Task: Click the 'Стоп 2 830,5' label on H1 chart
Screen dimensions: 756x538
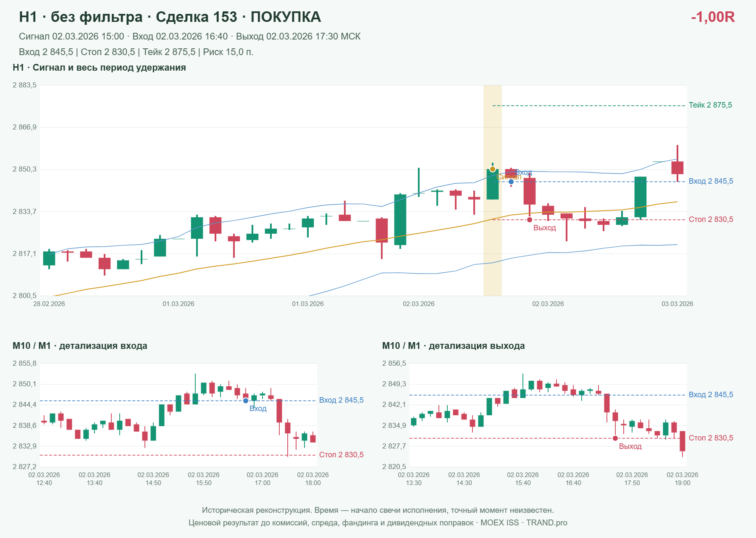Action: pos(711,219)
